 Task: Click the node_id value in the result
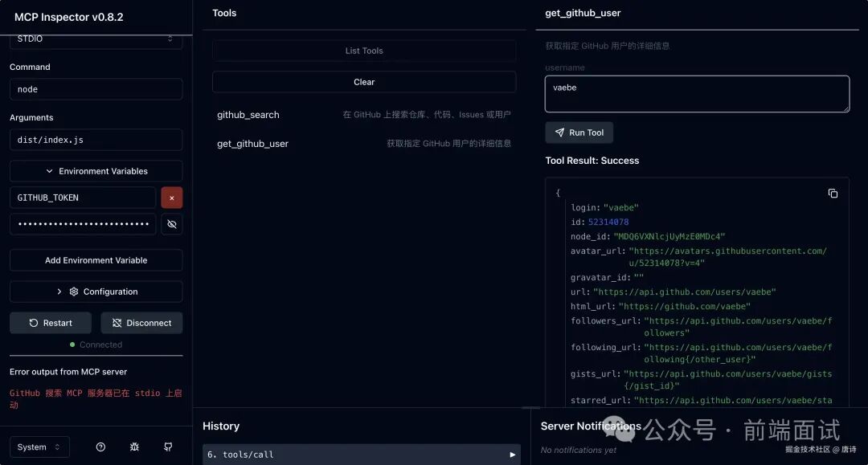[669, 237]
